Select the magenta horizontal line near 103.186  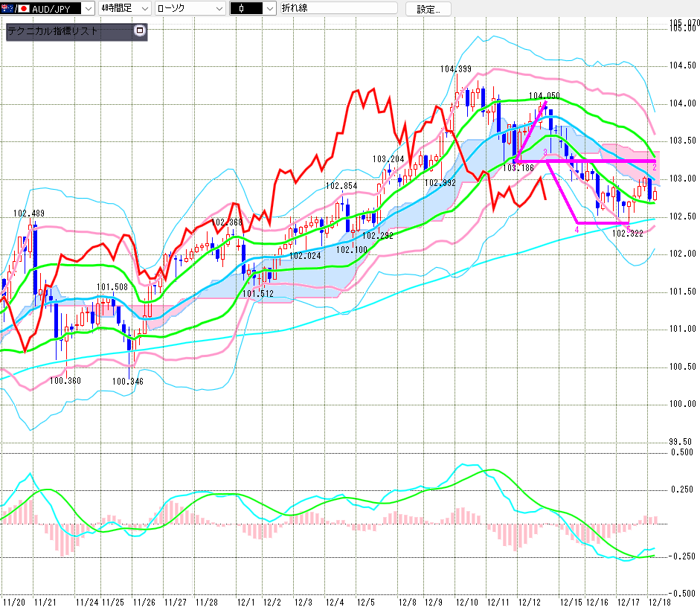pos(595,161)
